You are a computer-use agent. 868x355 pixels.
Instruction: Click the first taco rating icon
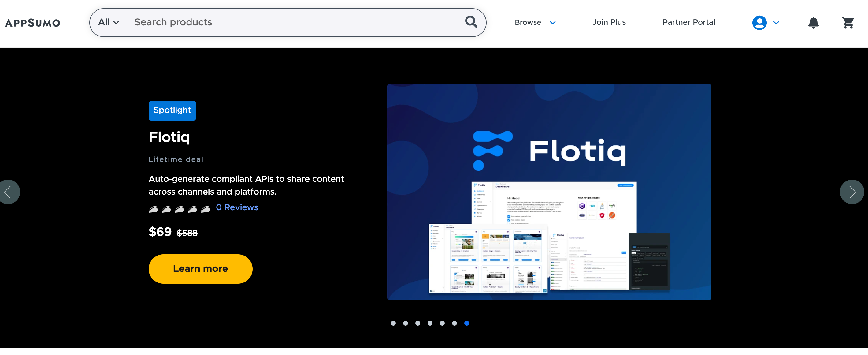pos(153,209)
